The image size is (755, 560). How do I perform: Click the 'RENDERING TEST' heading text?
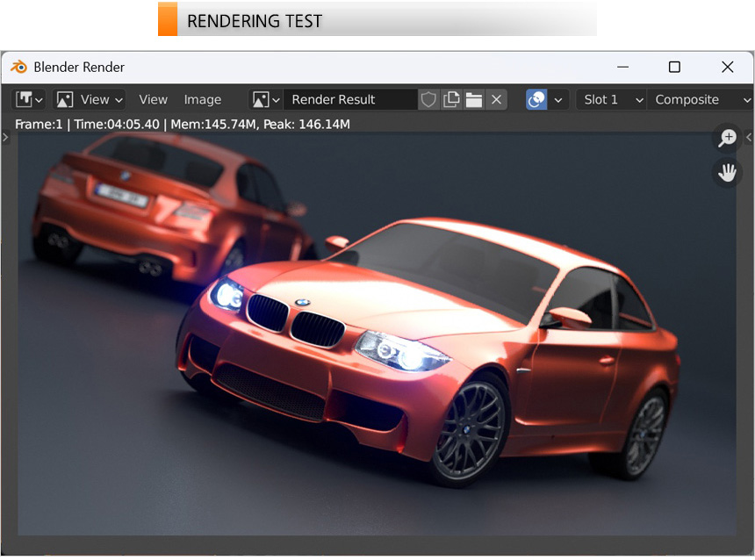[255, 21]
